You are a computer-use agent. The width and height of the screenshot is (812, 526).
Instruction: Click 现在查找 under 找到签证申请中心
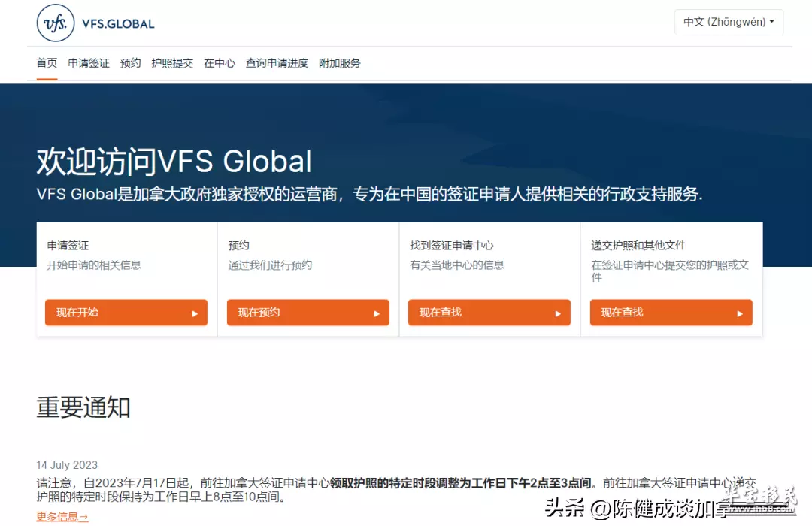[489, 313]
